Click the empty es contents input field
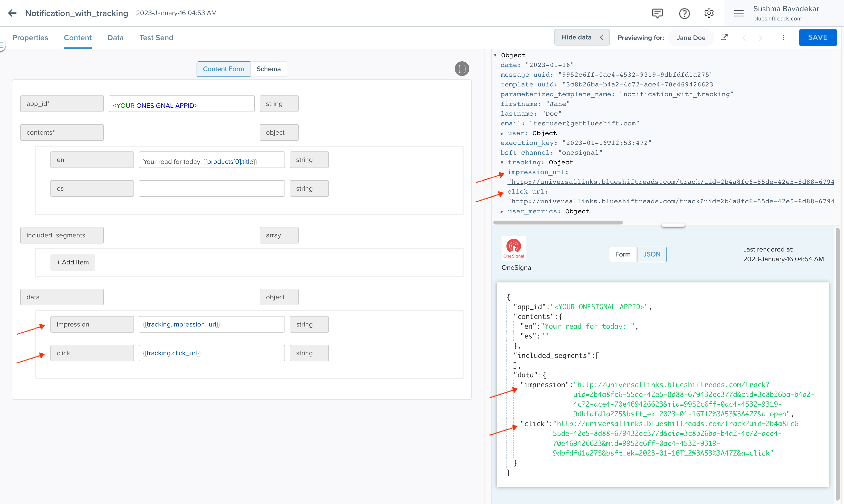The image size is (844, 504). point(212,188)
